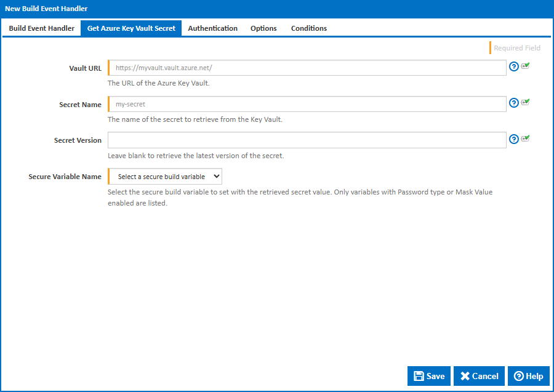Select the Get Azure Key Vault Secret tab
Screen dimensions: 554x392
131,28
